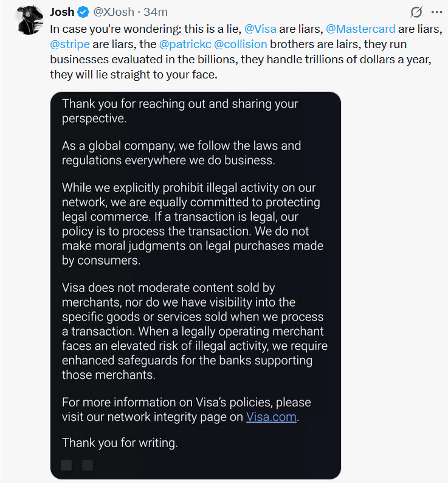The width and height of the screenshot is (448, 483).
Task: Visit the @XJosh handle link
Action: tap(113, 12)
